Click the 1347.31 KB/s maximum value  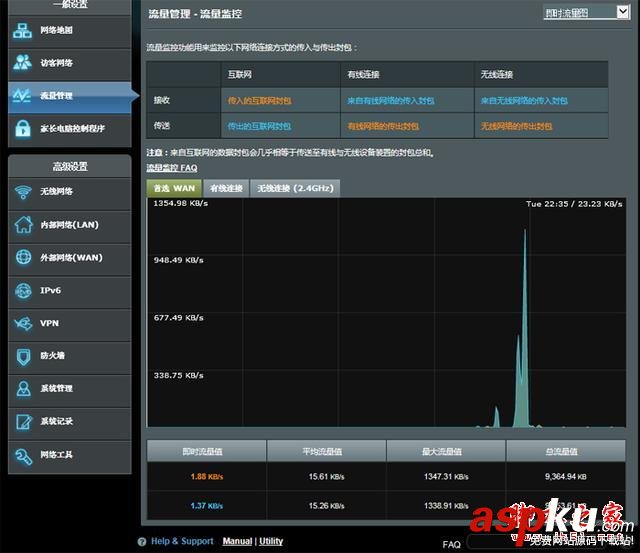(446, 476)
